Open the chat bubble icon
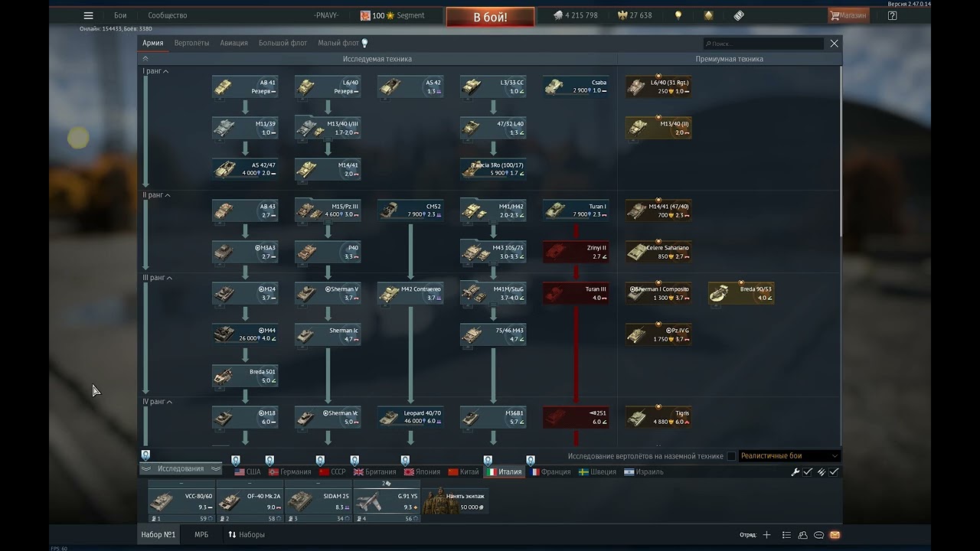 click(x=818, y=535)
